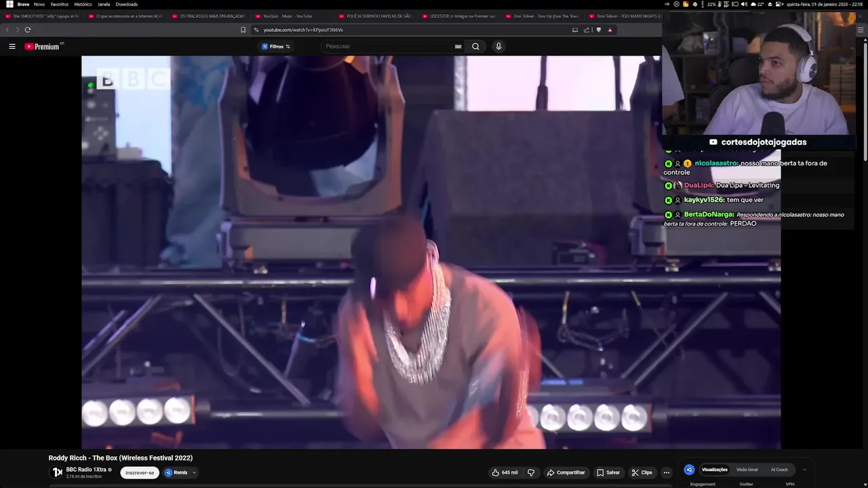Click the blue extension logo beside Visualizações
Image resolution: width=868 pixels, height=488 pixels.
pos(690,470)
